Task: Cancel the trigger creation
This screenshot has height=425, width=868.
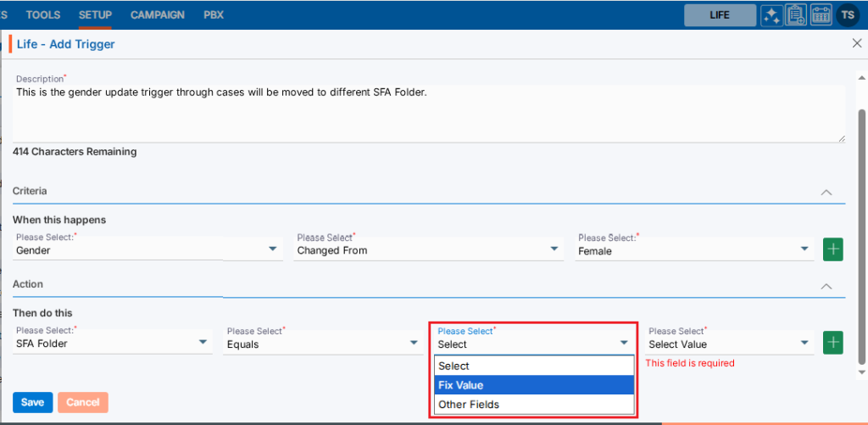Action: (x=82, y=402)
